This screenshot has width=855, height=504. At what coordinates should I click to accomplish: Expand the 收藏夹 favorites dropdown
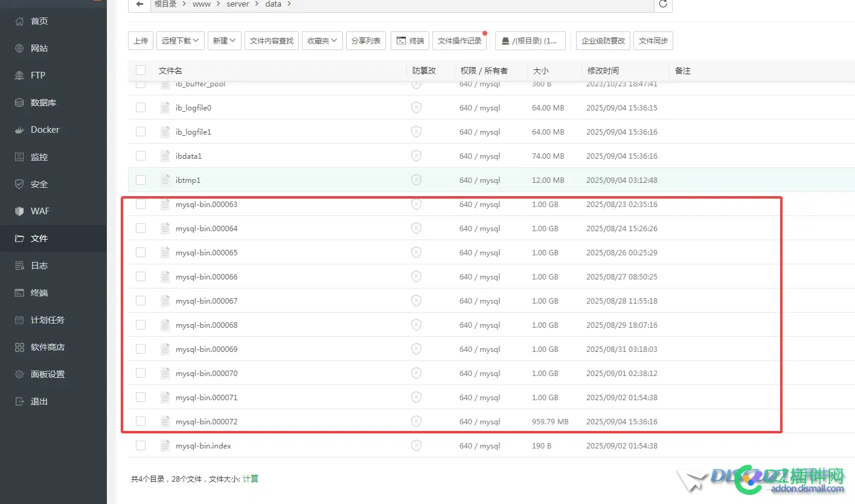click(322, 40)
